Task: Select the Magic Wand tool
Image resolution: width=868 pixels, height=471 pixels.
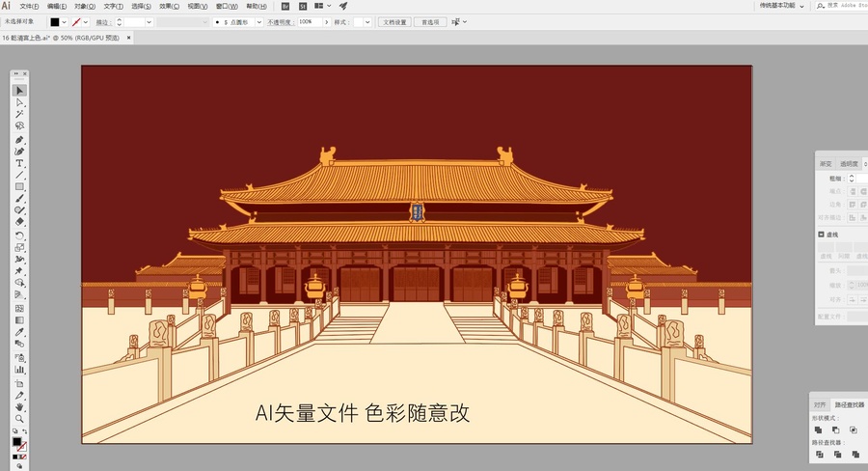Action: (x=19, y=114)
